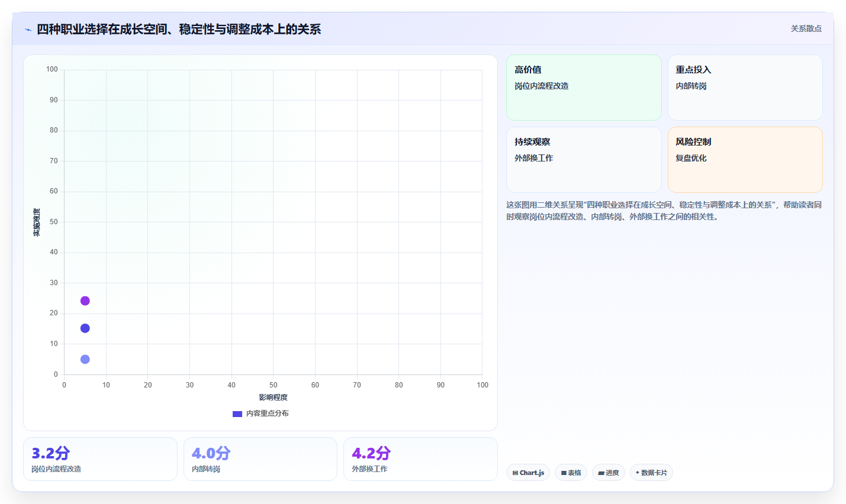Viewport: 846px width, 504px height.
Task: Click the 关系散点 label in header
Action: [806, 28]
